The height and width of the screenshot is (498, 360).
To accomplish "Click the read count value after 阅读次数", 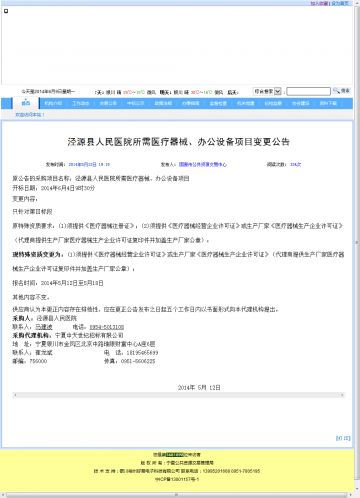I will pyautogui.click(x=295, y=164).
